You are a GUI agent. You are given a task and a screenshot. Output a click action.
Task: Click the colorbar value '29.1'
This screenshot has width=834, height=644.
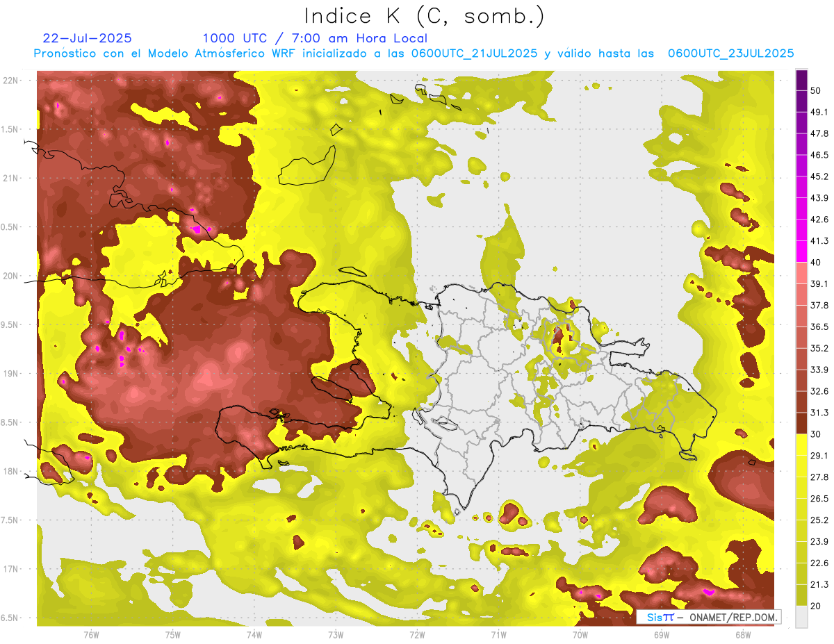coord(819,456)
